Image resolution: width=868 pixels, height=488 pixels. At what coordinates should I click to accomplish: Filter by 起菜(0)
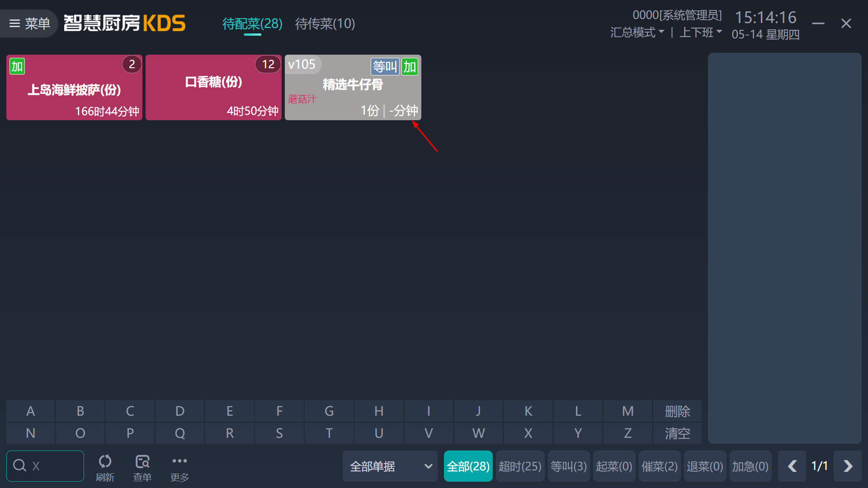(614, 466)
